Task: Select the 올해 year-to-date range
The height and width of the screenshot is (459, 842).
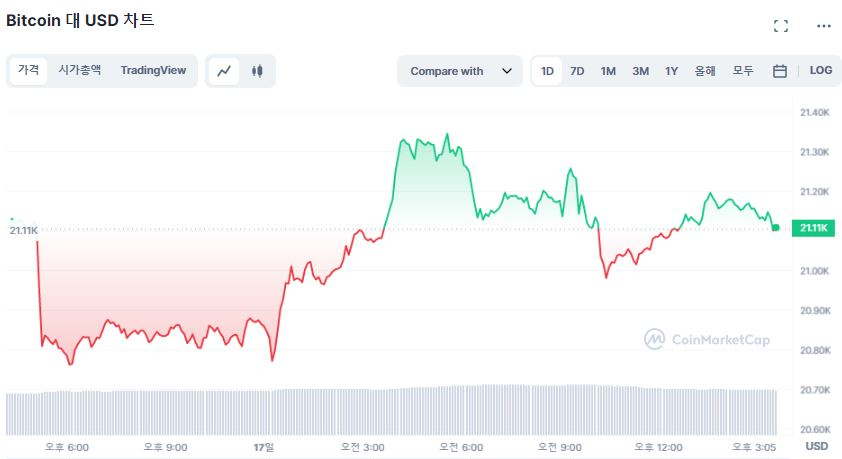Action: (x=705, y=71)
